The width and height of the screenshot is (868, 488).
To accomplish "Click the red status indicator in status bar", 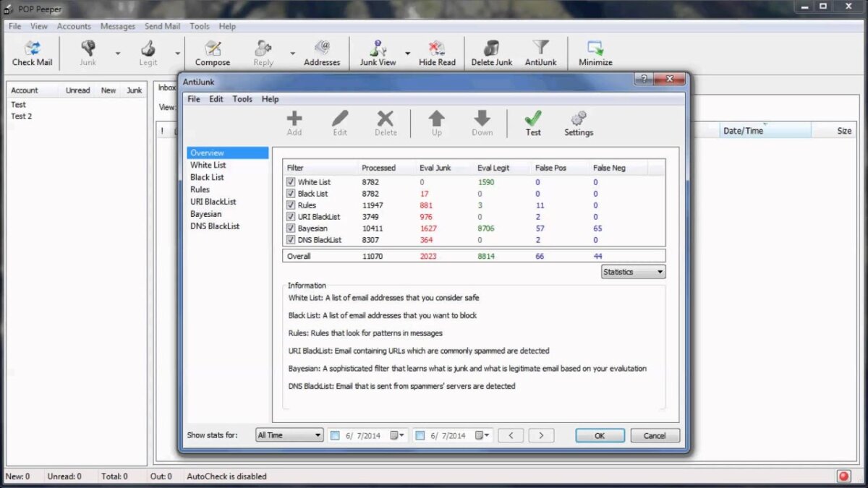I will point(843,476).
